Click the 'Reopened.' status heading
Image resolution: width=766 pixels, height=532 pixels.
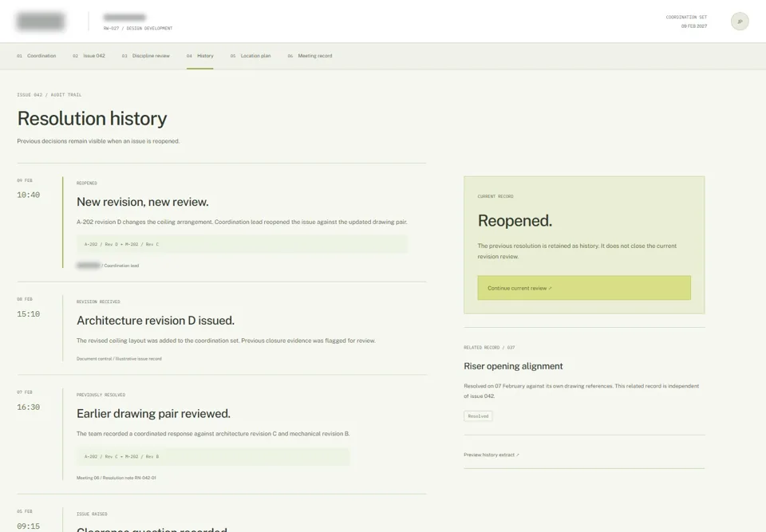pyautogui.click(x=515, y=221)
